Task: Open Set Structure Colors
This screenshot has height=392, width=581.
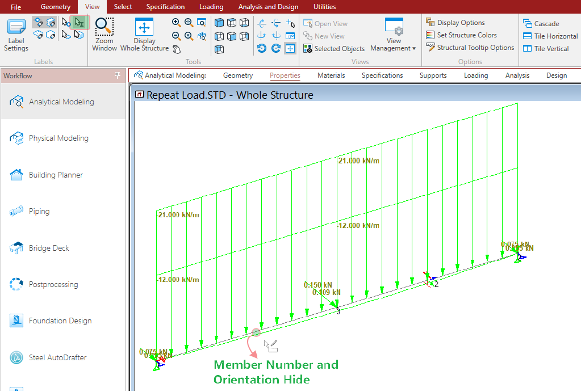Action: coord(461,35)
